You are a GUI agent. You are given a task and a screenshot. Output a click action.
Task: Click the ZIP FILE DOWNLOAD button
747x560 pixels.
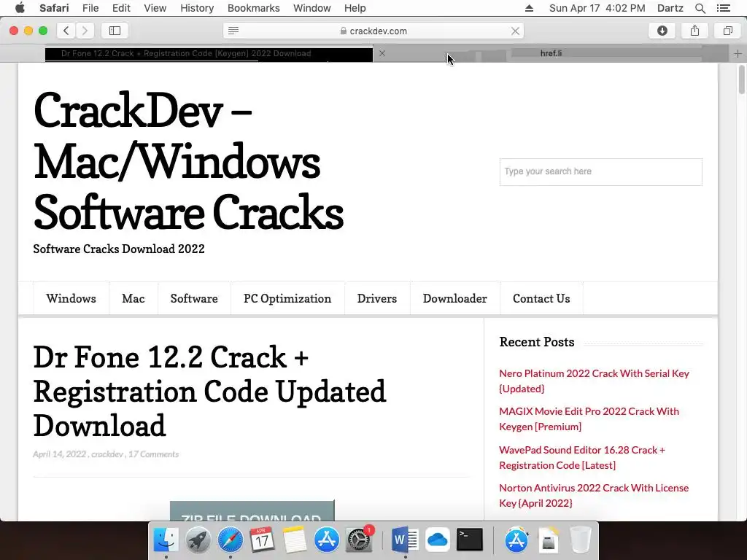252,511
